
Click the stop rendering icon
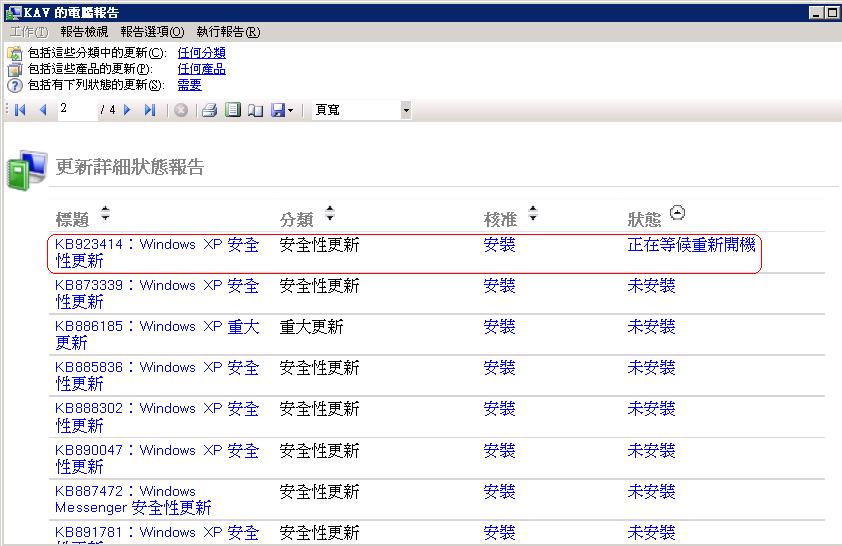pos(181,111)
